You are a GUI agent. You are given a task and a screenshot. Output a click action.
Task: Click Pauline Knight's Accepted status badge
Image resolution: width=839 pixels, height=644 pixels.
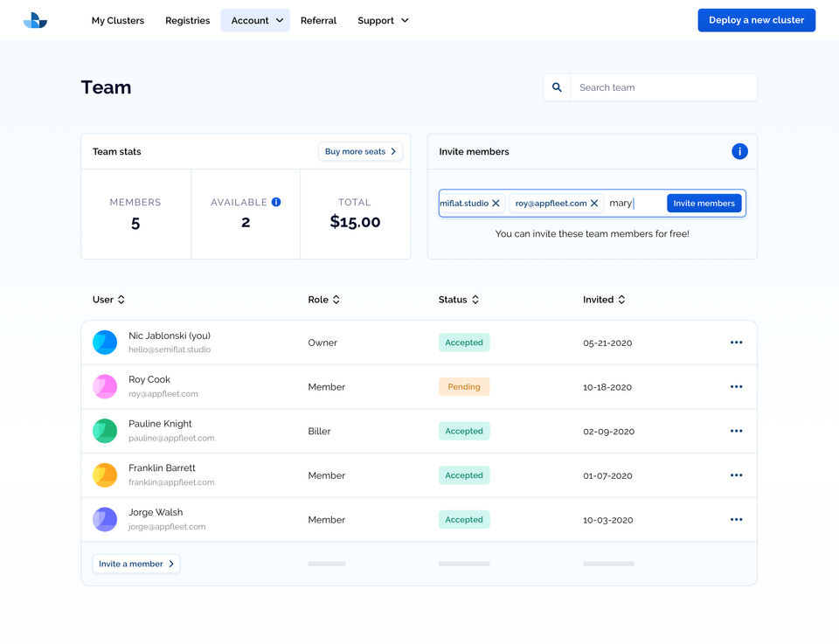464,431
